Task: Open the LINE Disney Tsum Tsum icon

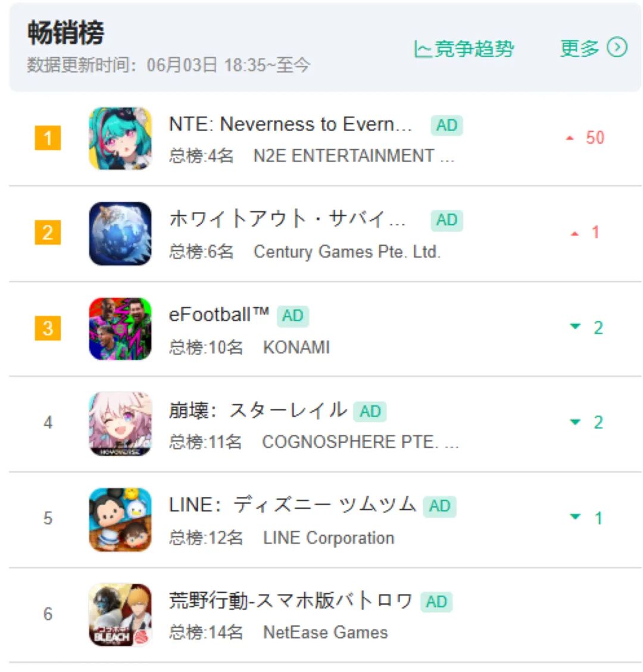Action: (120, 519)
